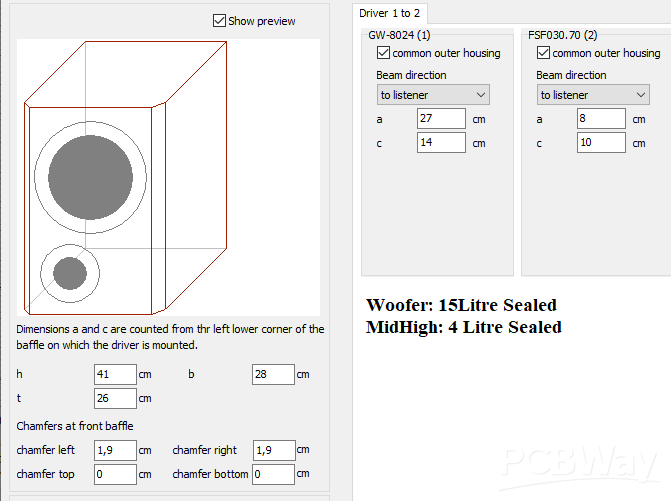The height and width of the screenshot is (501, 671).
Task: Click the chamfer bottom input field
Action: pos(273,474)
